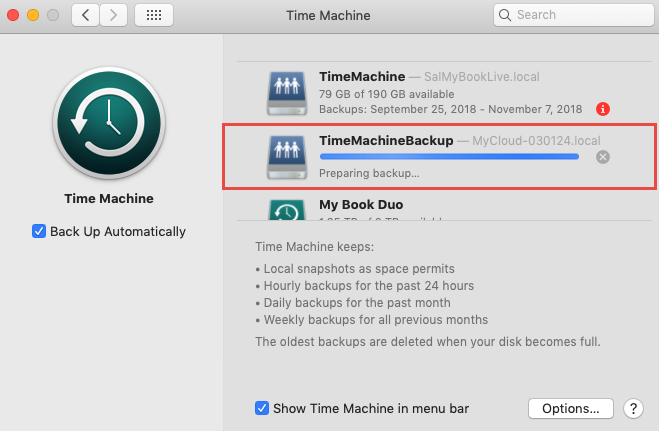Open help with the question mark button
This screenshot has width=659, height=431.
pos(633,408)
